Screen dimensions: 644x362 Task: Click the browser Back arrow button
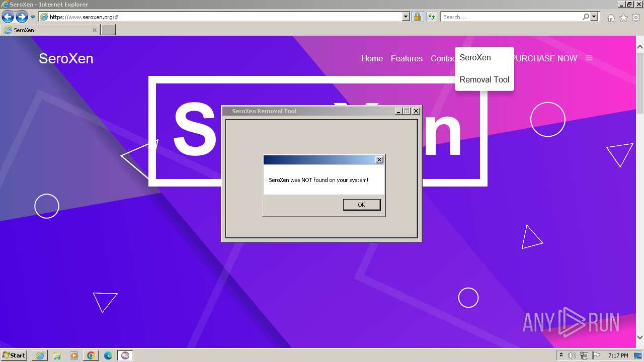pyautogui.click(x=8, y=17)
